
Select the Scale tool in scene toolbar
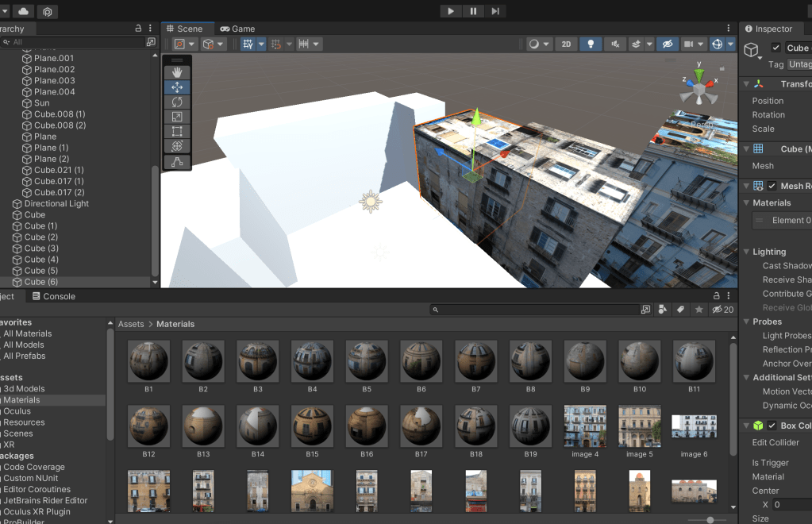point(177,117)
